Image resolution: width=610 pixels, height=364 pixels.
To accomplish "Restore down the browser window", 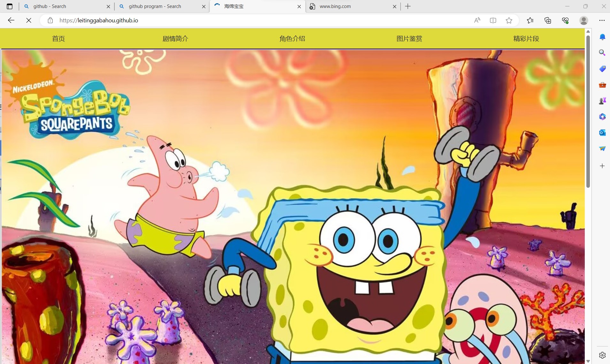I will 585,6.
